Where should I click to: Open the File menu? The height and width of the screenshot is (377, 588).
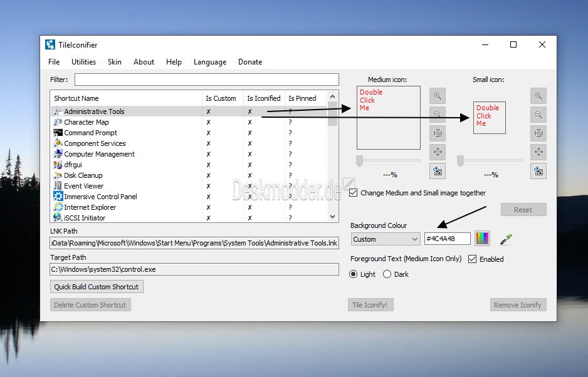point(54,62)
